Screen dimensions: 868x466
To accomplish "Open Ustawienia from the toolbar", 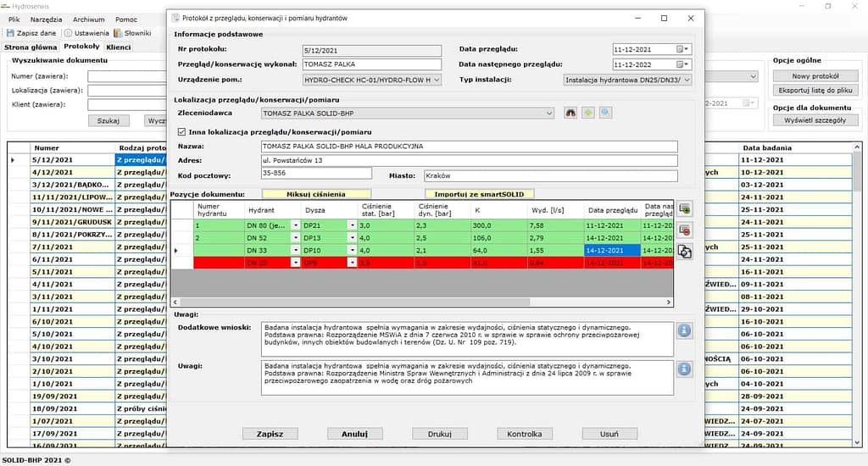I will [86, 33].
